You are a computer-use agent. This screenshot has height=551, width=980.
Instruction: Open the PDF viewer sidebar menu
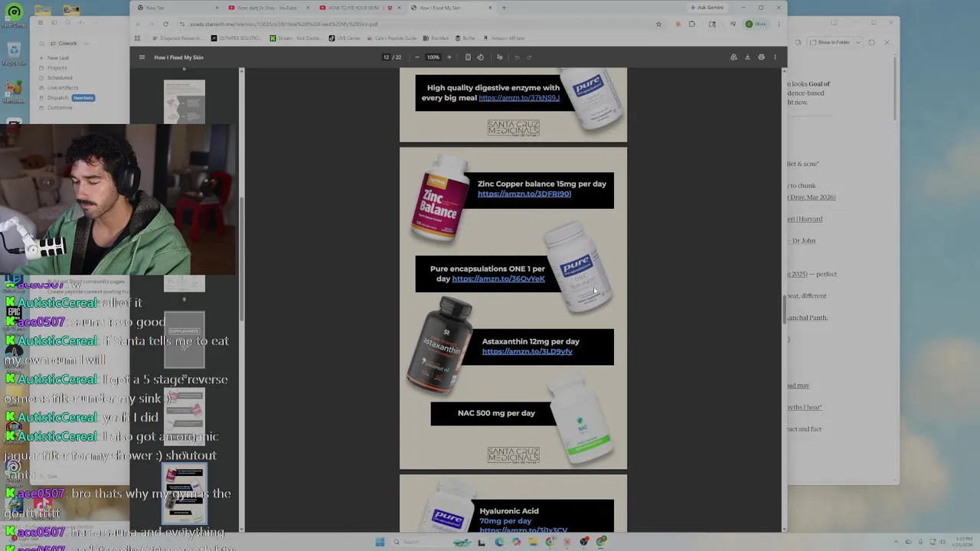coord(142,57)
